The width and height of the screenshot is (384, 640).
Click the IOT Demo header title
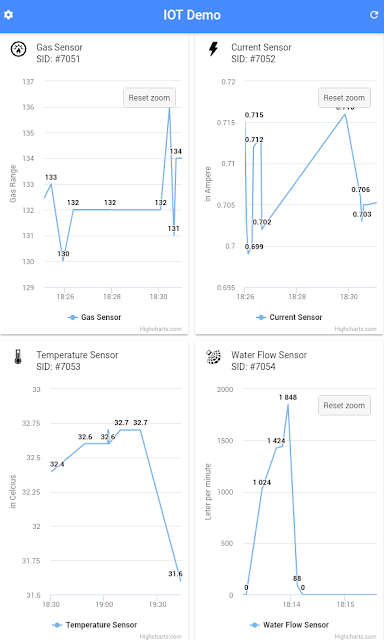192,15
